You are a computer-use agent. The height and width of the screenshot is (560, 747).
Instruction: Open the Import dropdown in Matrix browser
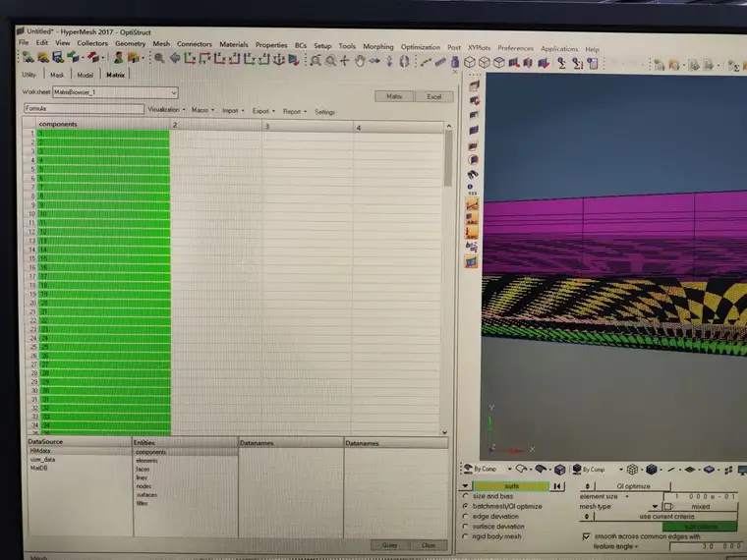[x=233, y=110]
